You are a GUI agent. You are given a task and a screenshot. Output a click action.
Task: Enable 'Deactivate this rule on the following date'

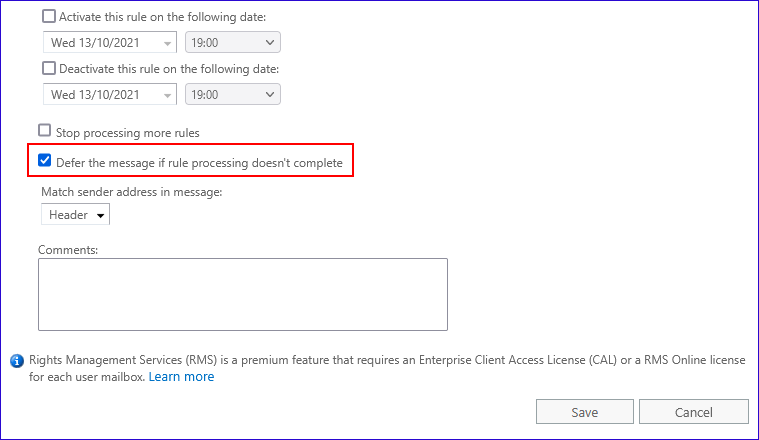coord(50,69)
